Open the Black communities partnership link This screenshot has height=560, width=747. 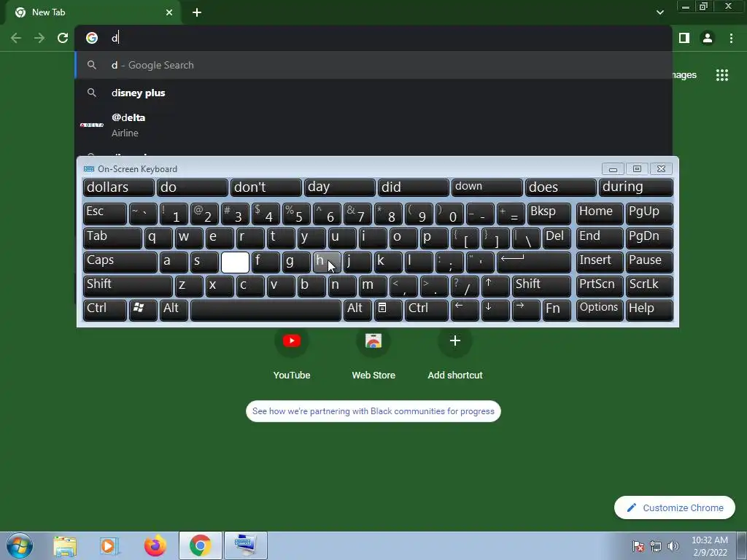[x=373, y=411]
